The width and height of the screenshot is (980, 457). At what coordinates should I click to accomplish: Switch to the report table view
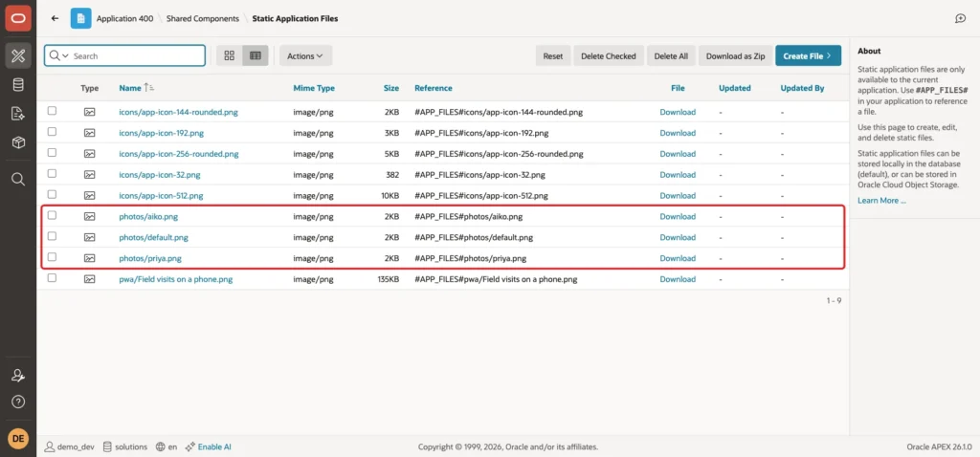point(255,55)
